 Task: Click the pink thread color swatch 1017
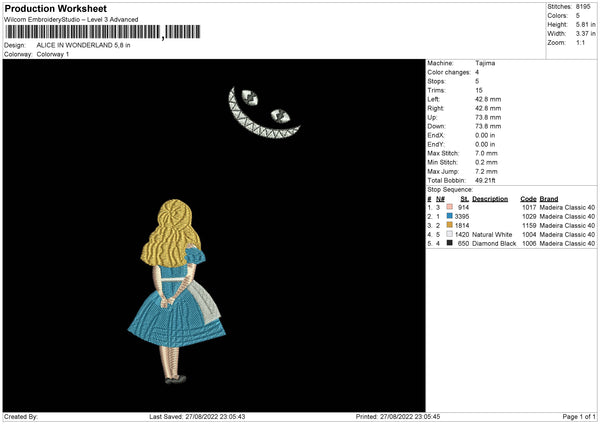pyautogui.click(x=449, y=207)
